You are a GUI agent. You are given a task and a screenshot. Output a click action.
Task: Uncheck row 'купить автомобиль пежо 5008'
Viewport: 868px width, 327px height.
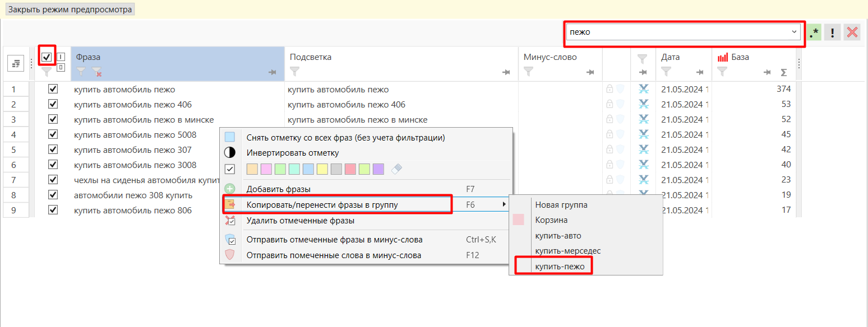(x=53, y=134)
